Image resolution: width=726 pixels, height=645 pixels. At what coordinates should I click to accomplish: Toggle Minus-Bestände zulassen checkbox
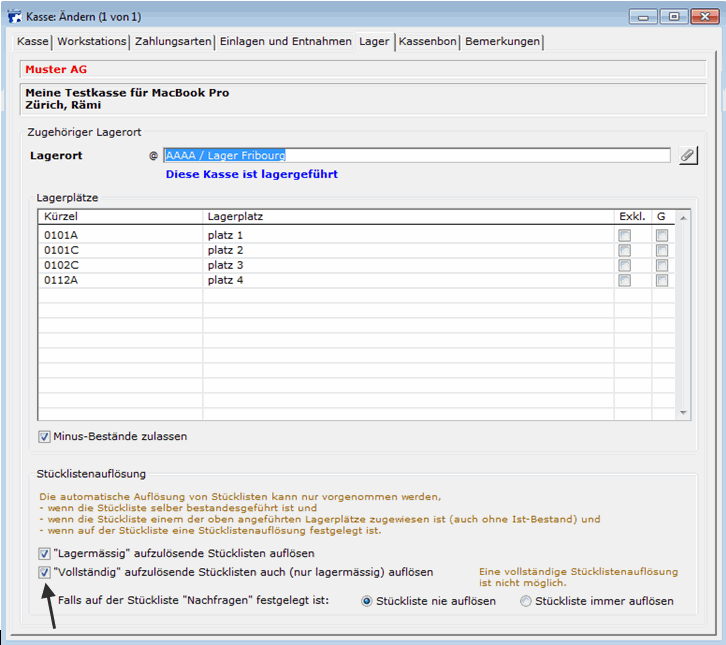pyautogui.click(x=44, y=437)
